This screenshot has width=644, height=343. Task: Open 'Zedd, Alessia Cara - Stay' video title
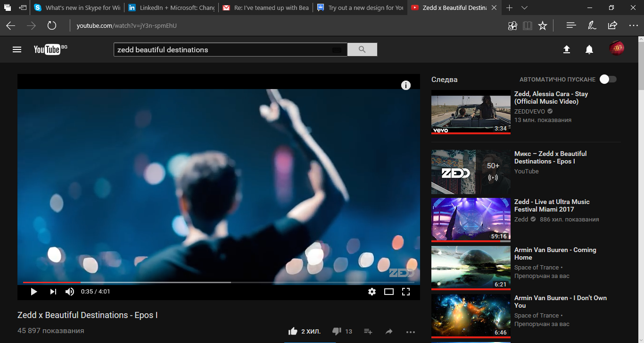point(551,98)
